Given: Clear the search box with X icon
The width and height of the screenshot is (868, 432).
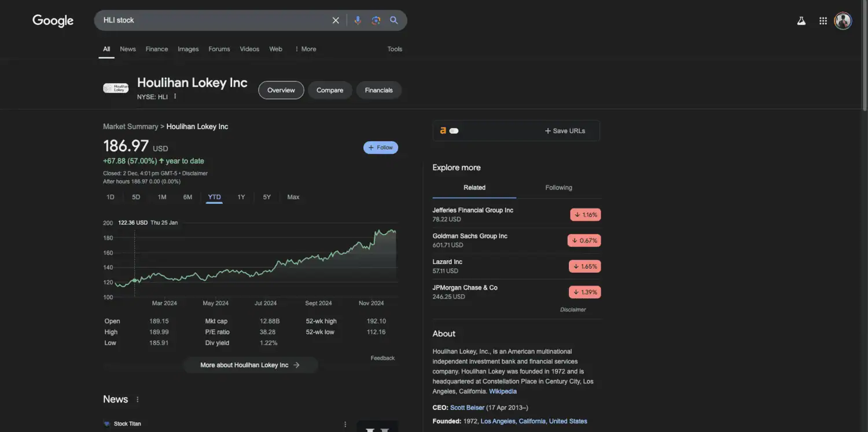Looking at the screenshot, I should coord(336,20).
